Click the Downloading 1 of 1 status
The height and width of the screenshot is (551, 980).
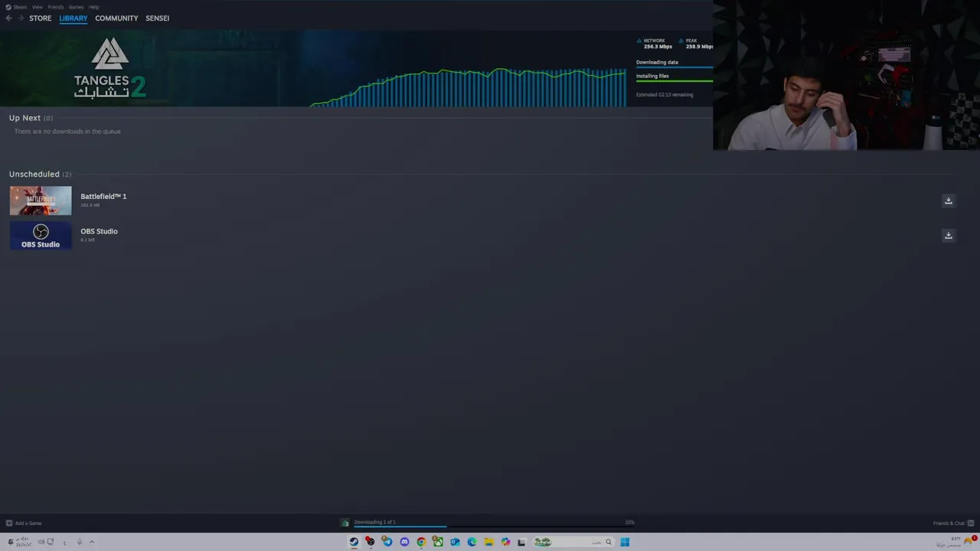[374, 522]
